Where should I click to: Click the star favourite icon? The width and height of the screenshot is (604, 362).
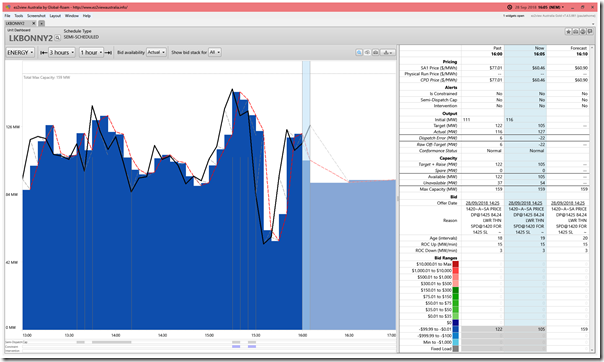tap(568, 32)
